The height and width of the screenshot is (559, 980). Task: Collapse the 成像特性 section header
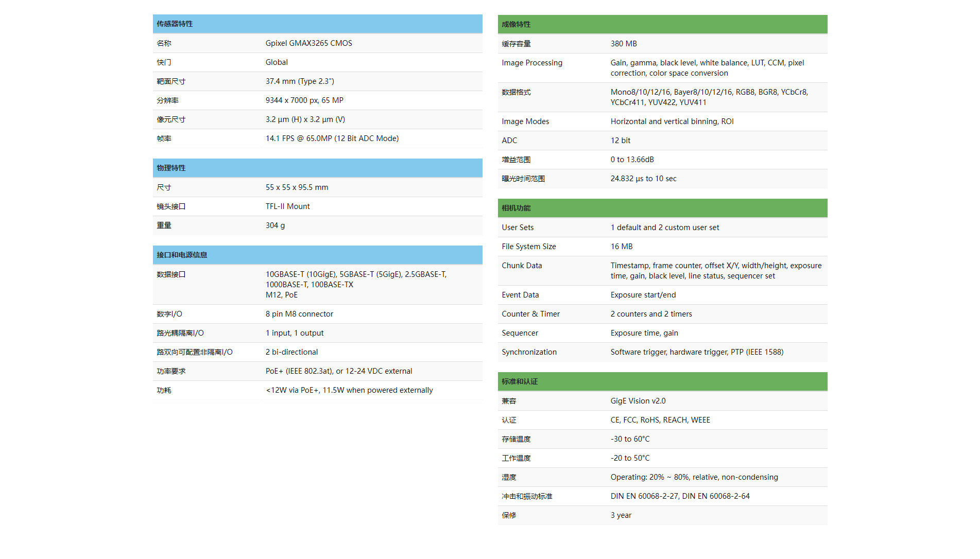tap(662, 24)
